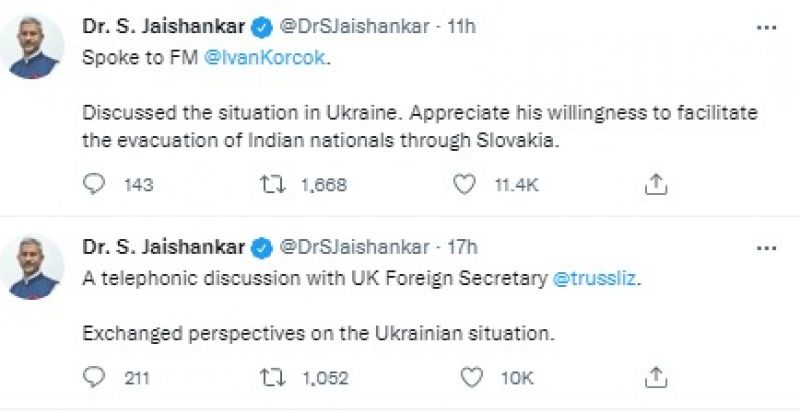Retweet the tweet mentioning @trussliz

coord(273,377)
